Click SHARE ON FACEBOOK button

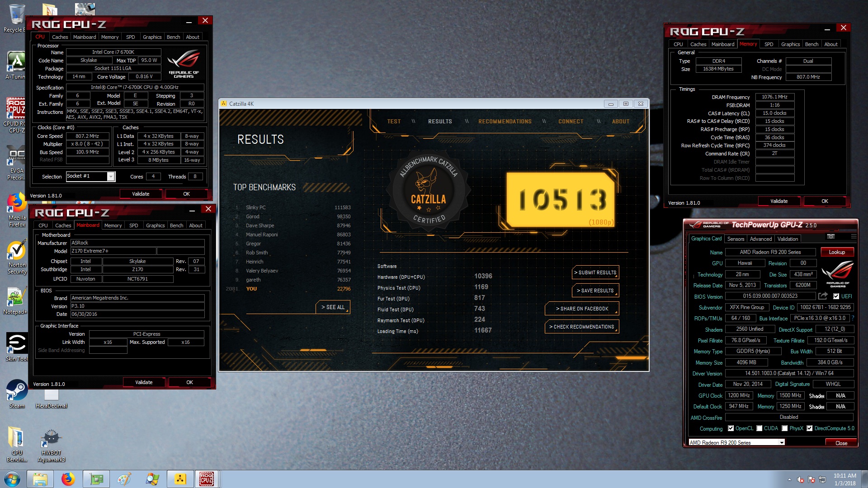[582, 309]
